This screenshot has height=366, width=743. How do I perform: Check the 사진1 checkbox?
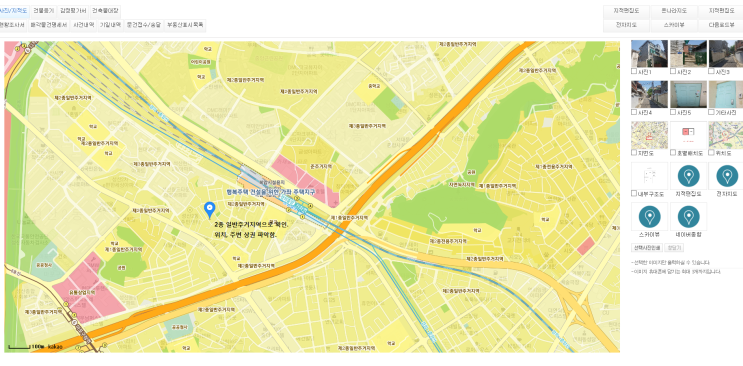coord(634,72)
